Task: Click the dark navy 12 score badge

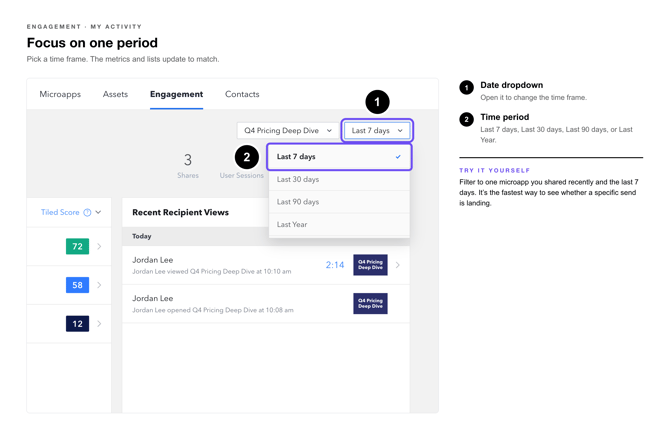Action: [x=77, y=324]
